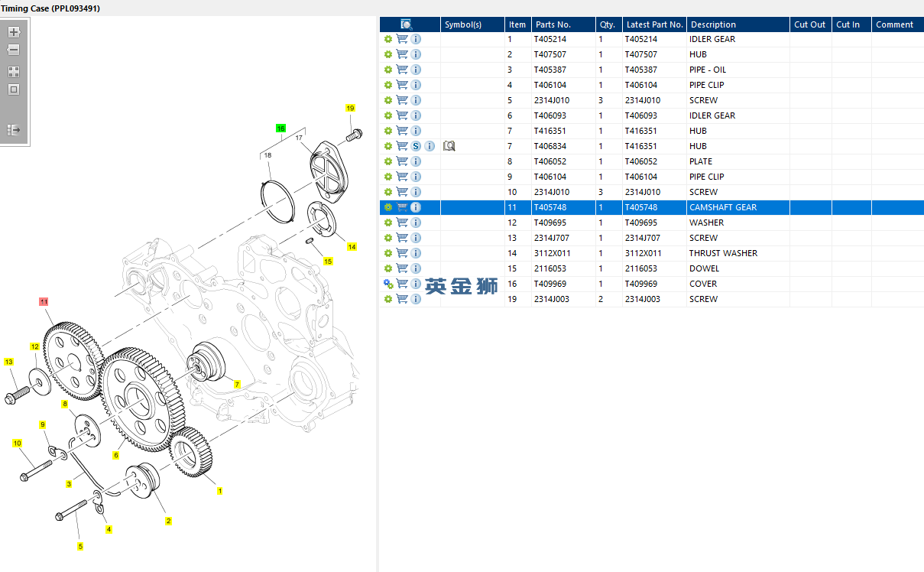Click gear icon for IDLER GEAR T406093
Viewport: 924px width, 572px height.
(x=388, y=115)
